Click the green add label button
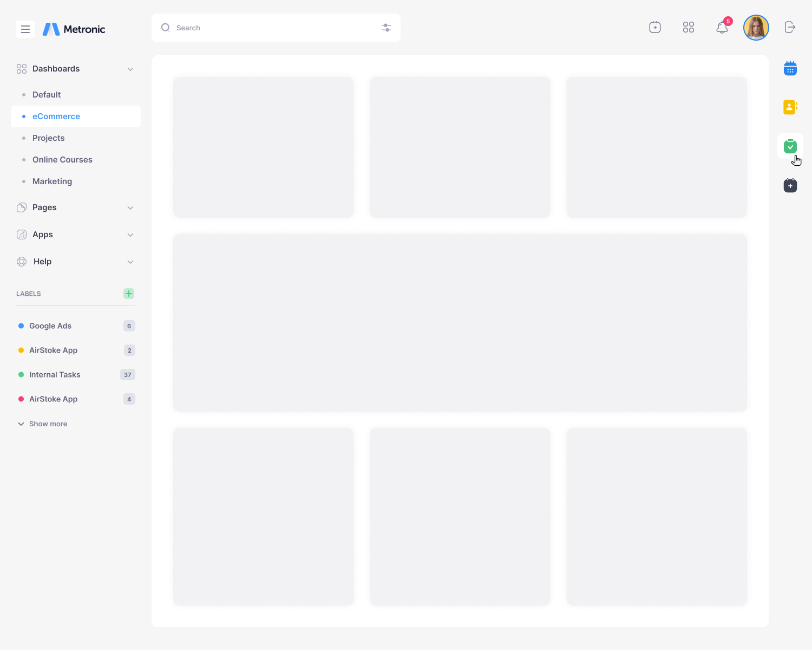Screen dimensions: 812x650 tap(129, 294)
